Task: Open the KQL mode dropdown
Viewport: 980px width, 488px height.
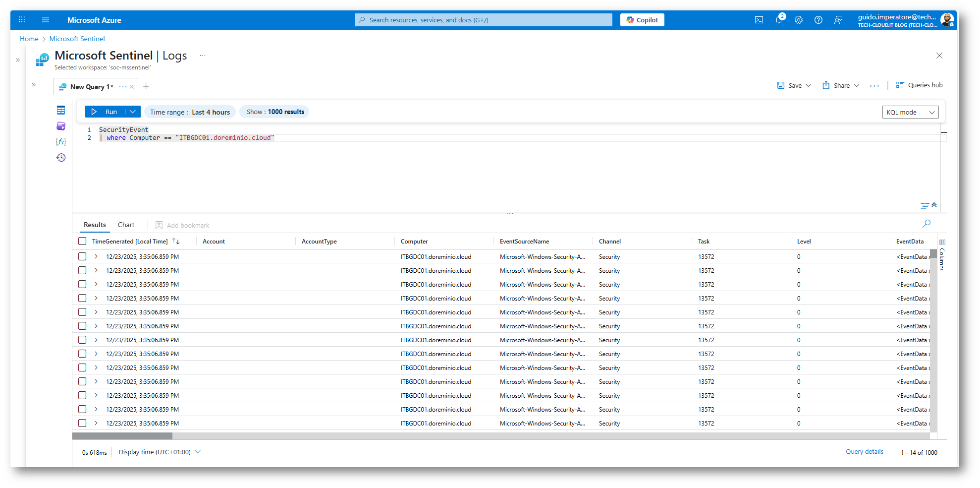Action: pyautogui.click(x=910, y=113)
